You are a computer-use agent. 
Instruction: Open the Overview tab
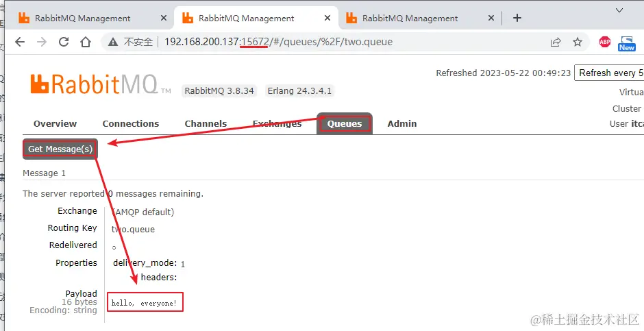[55, 123]
